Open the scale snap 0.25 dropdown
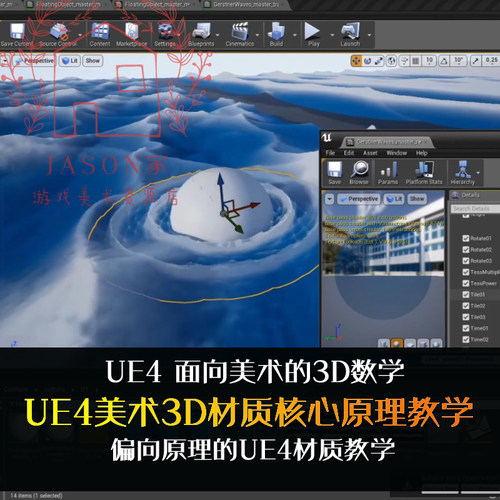The height and width of the screenshot is (500, 500). click(x=491, y=61)
